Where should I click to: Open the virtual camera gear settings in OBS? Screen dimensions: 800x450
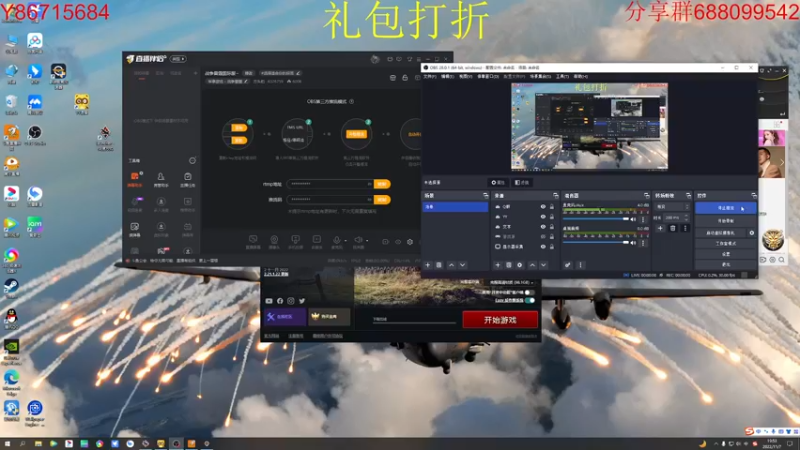(x=752, y=233)
